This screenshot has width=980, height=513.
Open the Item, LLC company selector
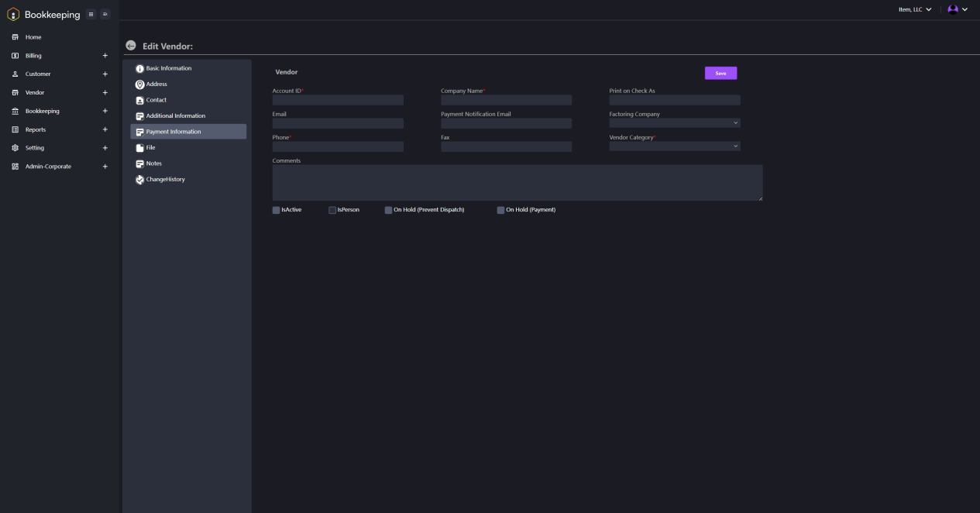coord(915,9)
